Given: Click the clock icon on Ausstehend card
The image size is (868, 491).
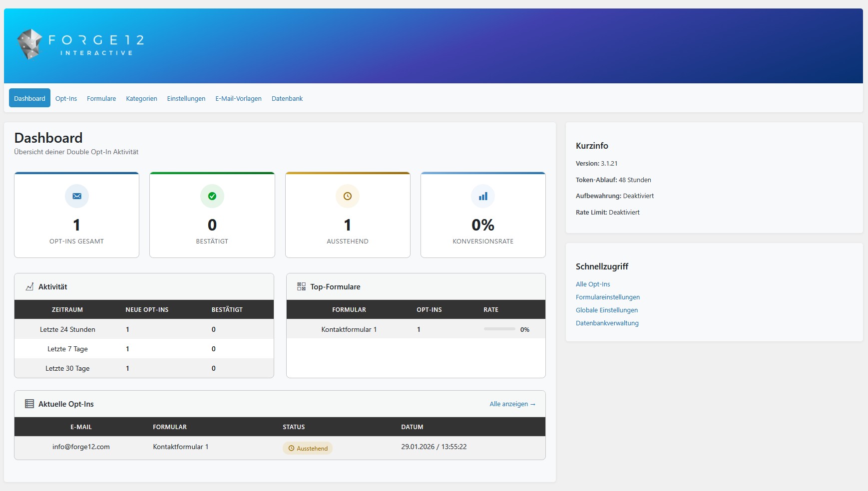Looking at the screenshot, I should point(348,196).
